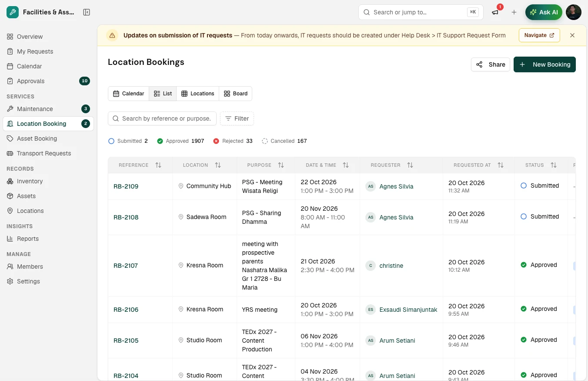This screenshot has width=588, height=381.
Task: Sort by Purpose column
Action: 281,165
